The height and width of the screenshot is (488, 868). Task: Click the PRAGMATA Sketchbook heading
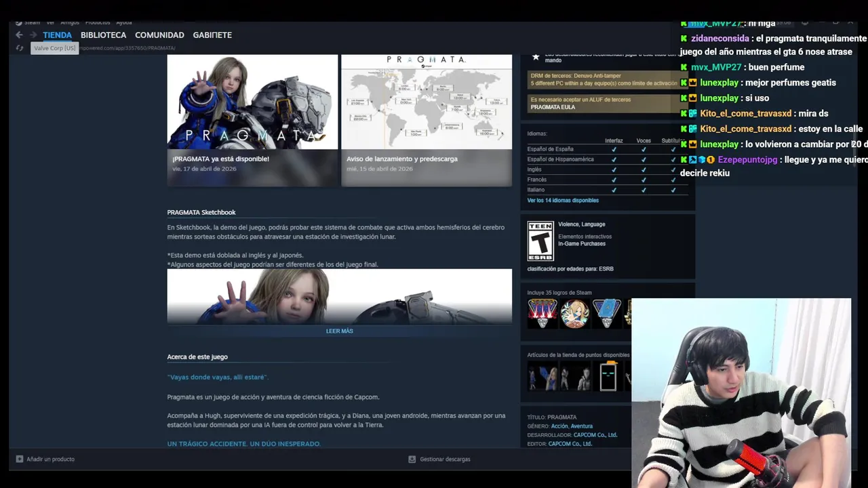[201, 212]
